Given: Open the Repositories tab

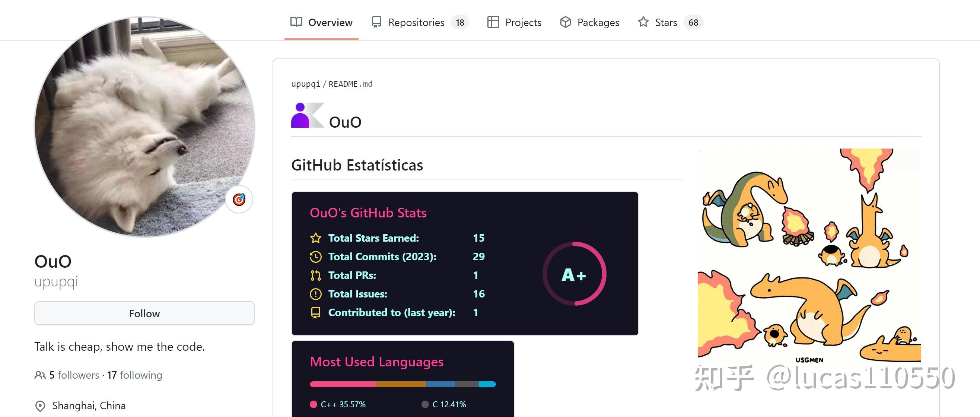Looking at the screenshot, I should coord(416,22).
